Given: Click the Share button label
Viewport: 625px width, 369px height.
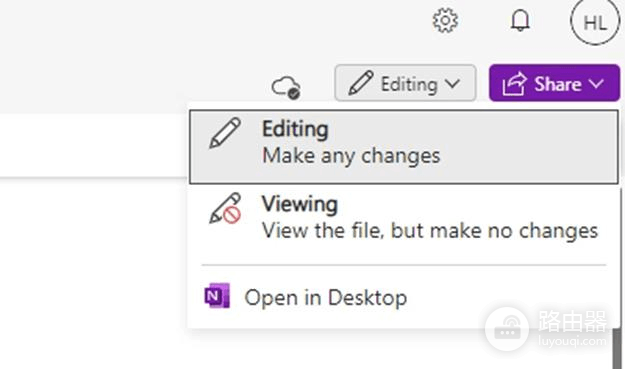Looking at the screenshot, I should tap(558, 84).
